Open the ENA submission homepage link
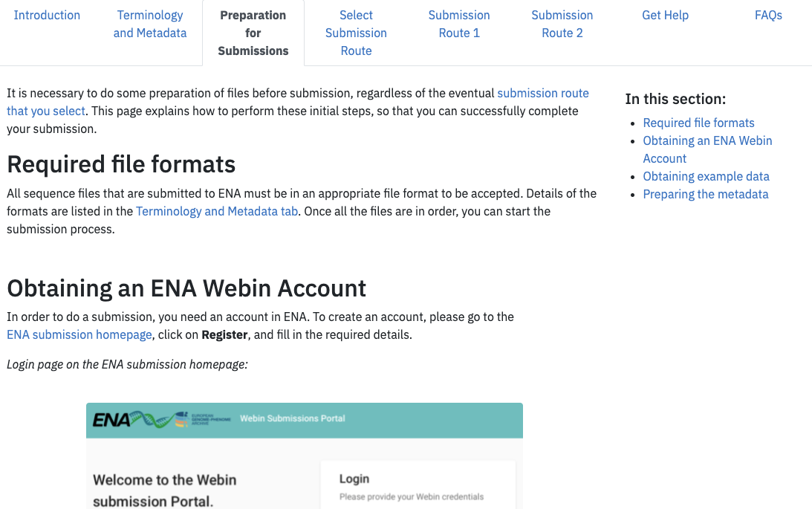The image size is (812, 509). coord(79,334)
